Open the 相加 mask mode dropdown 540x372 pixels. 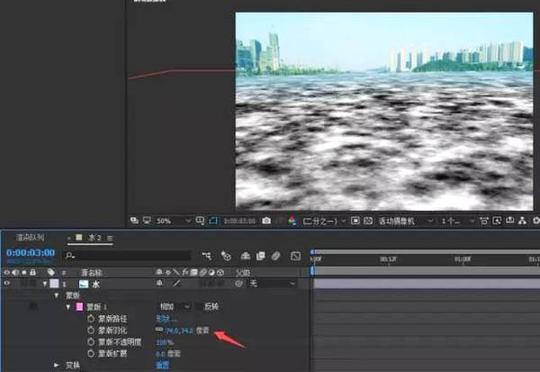point(175,307)
